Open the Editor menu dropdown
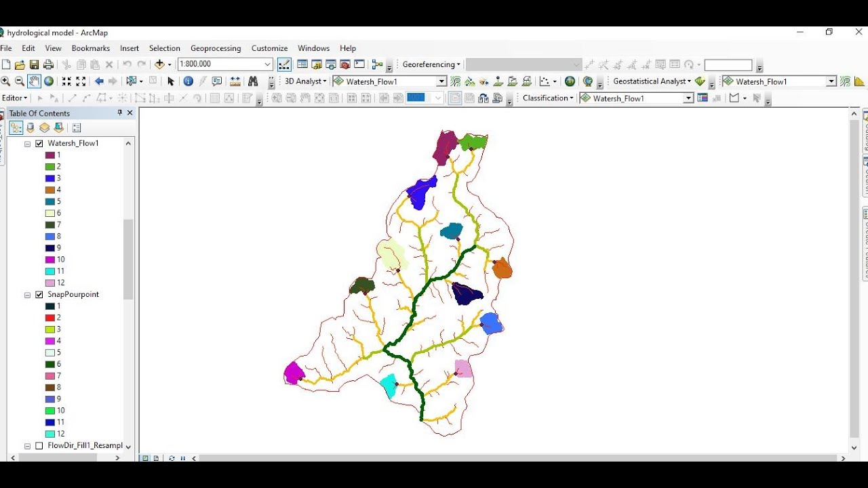This screenshot has width=868, height=488. pos(15,98)
